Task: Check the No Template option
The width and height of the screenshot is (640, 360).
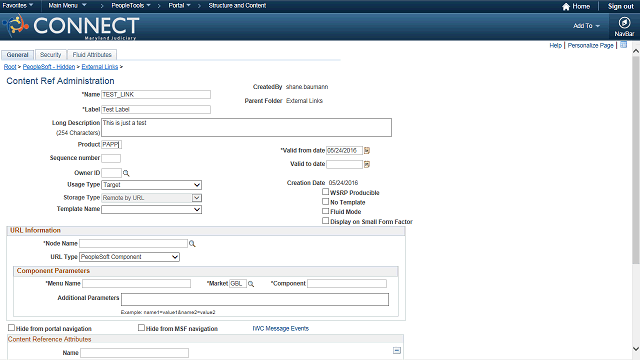Action: 325,201
